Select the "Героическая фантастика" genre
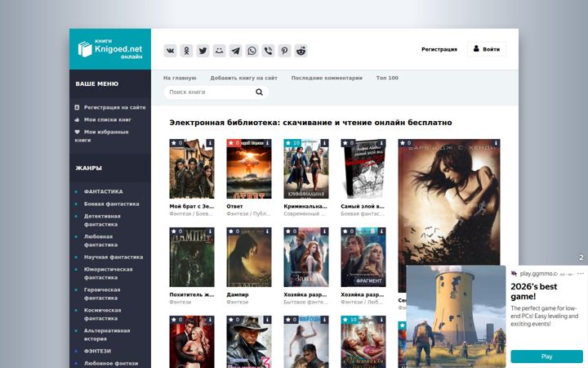Viewport: 588px width, 368px height. pyautogui.click(x=101, y=294)
